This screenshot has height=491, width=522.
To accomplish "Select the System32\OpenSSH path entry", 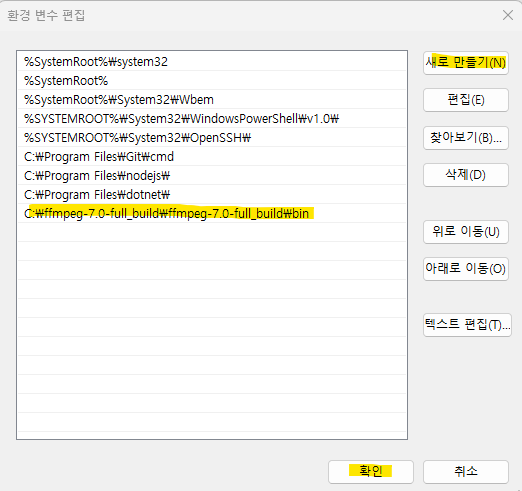I will [212, 138].
